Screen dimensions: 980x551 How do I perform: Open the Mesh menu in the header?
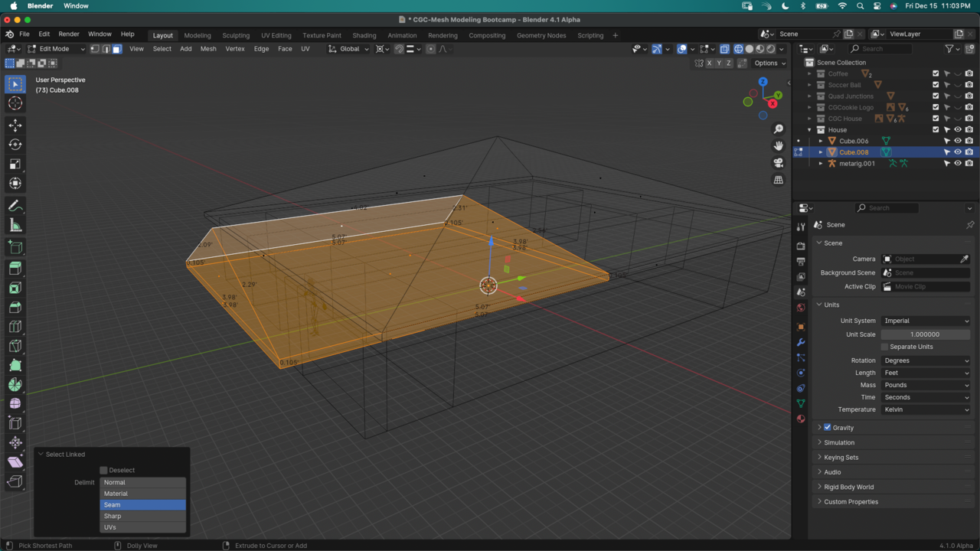coord(208,49)
